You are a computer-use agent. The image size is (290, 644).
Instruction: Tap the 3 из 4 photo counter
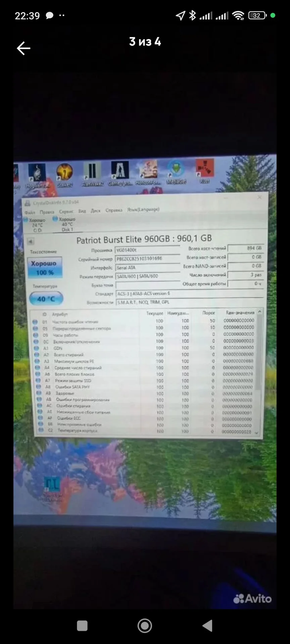pos(145,42)
